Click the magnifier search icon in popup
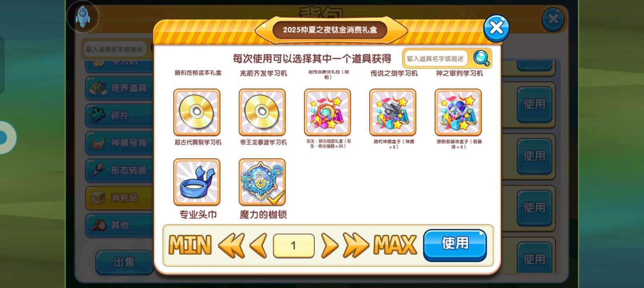 [481, 58]
